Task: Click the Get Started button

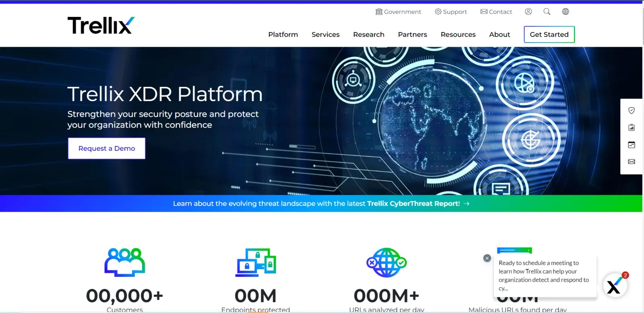Action: coord(549,35)
